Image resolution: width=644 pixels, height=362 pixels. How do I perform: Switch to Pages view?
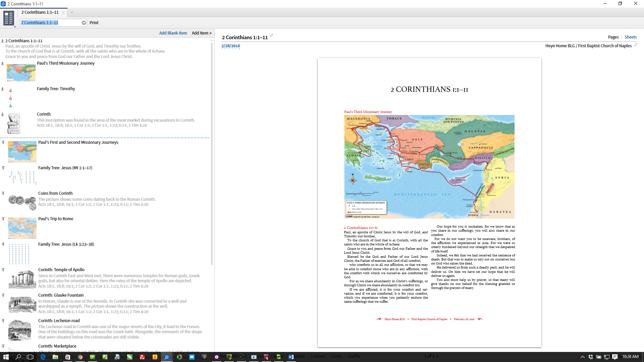point(613,37)
